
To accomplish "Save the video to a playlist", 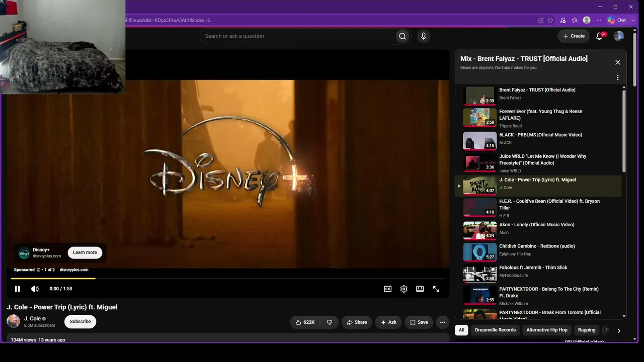I will (419, 322).
